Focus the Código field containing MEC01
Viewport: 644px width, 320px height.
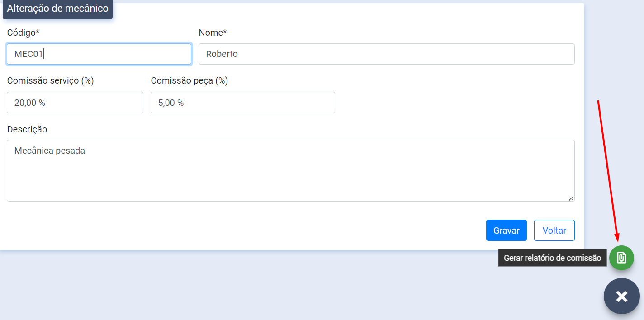[99, 54]
